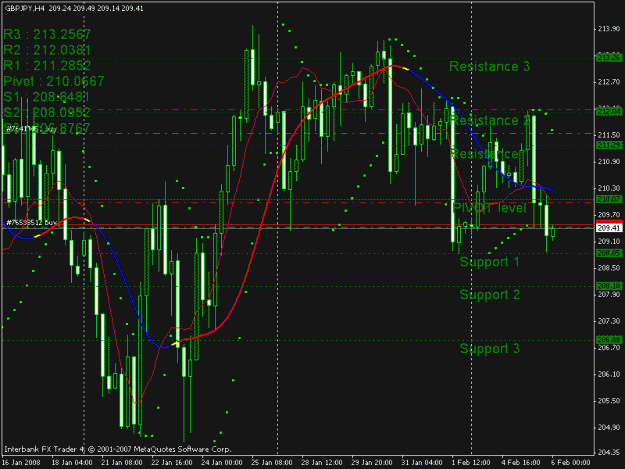Click the '29 Jan 20:00' time label

click(x=372, y=463)
